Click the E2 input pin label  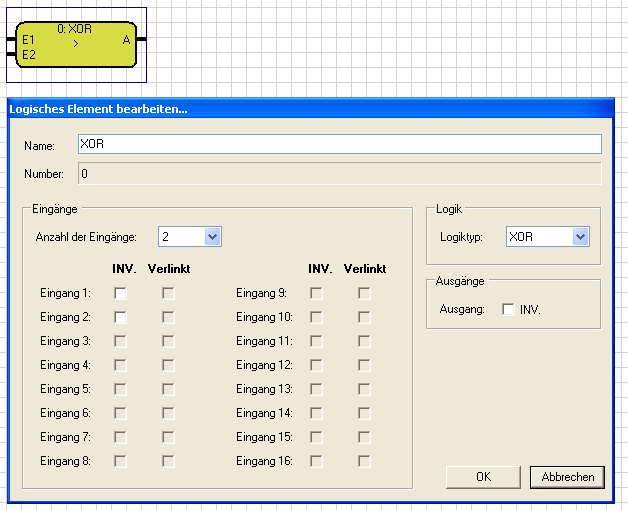point(29,54)
